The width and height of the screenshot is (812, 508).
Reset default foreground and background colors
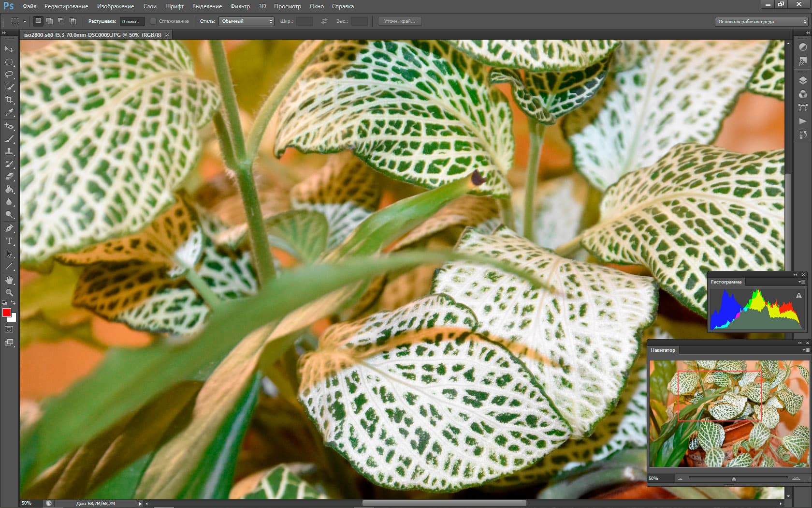(x=4, y=303)
